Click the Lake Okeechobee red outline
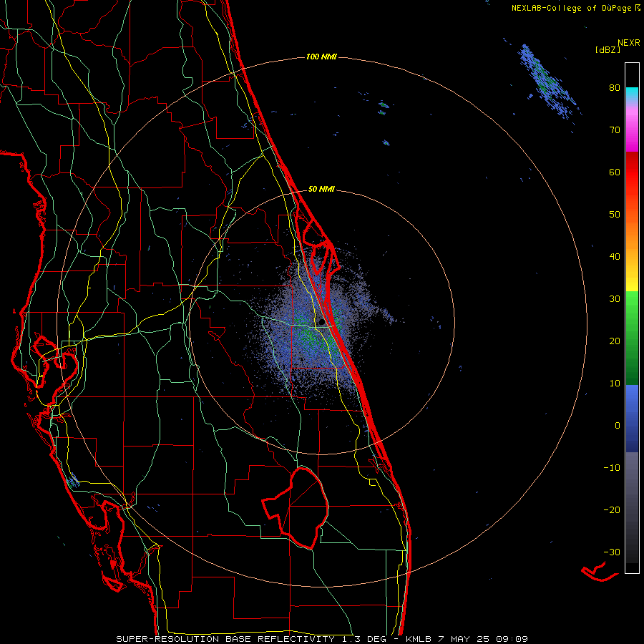 tap(296, 508)
